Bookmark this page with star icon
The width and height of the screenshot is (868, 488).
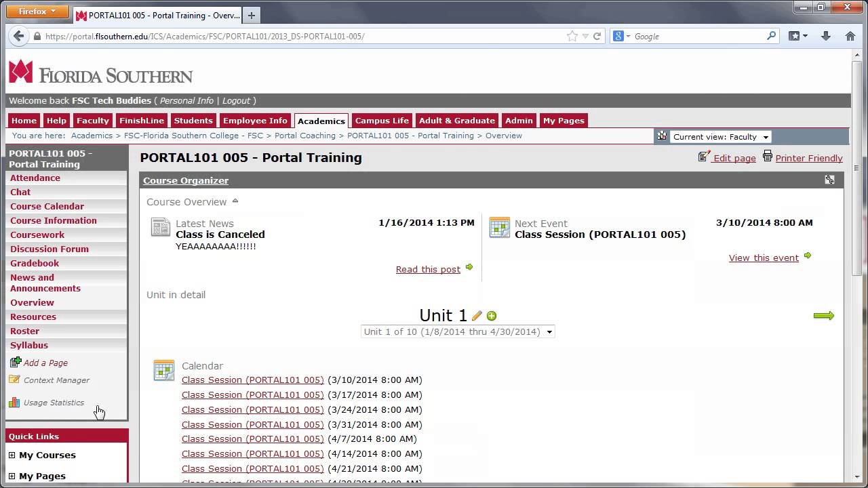point(572,36)
